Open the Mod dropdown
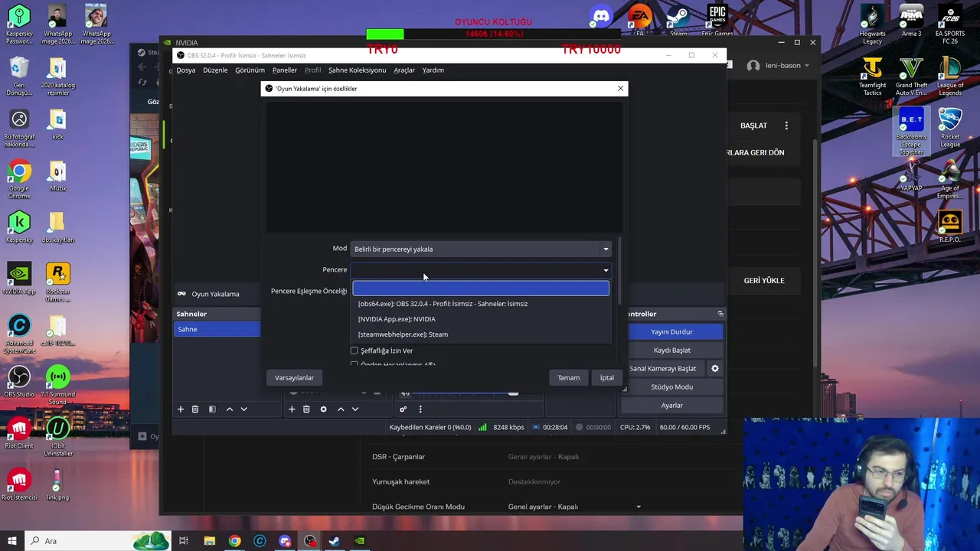The image size is (980, 551). coord(481,249)
